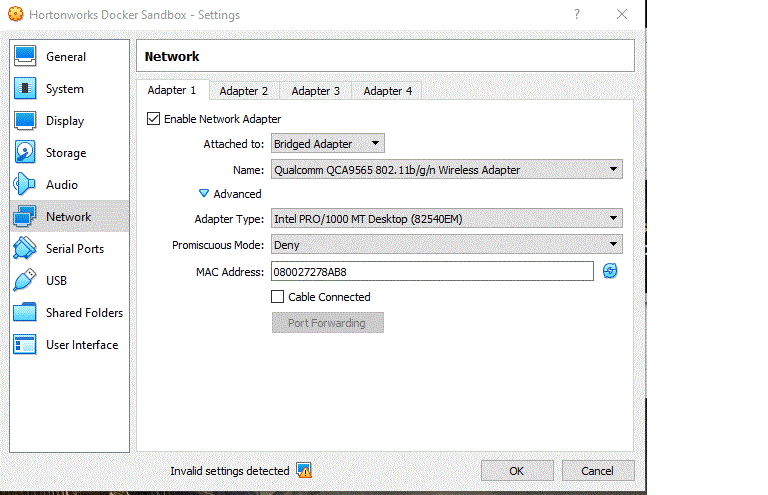Click the Cancel button

[x=598, y=471]
